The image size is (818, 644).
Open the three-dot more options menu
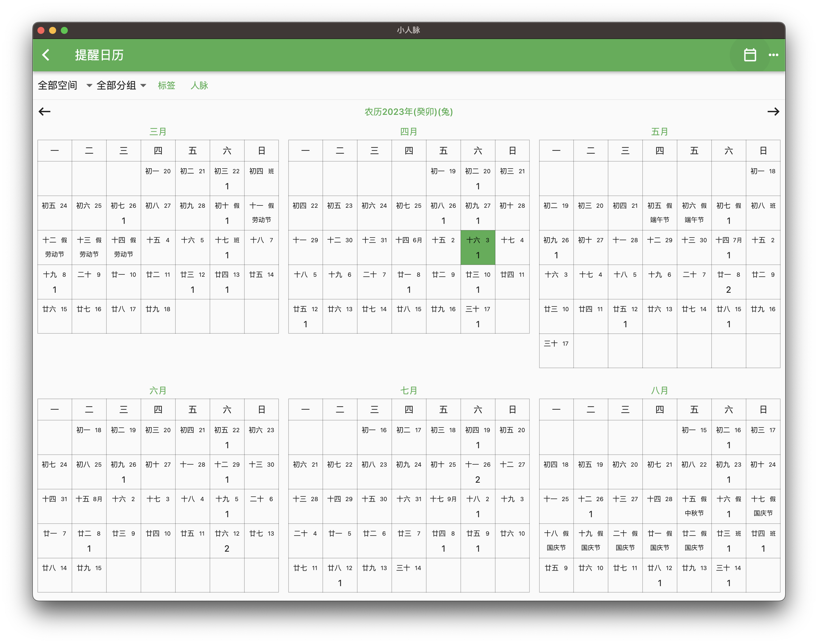click(774, 55)
